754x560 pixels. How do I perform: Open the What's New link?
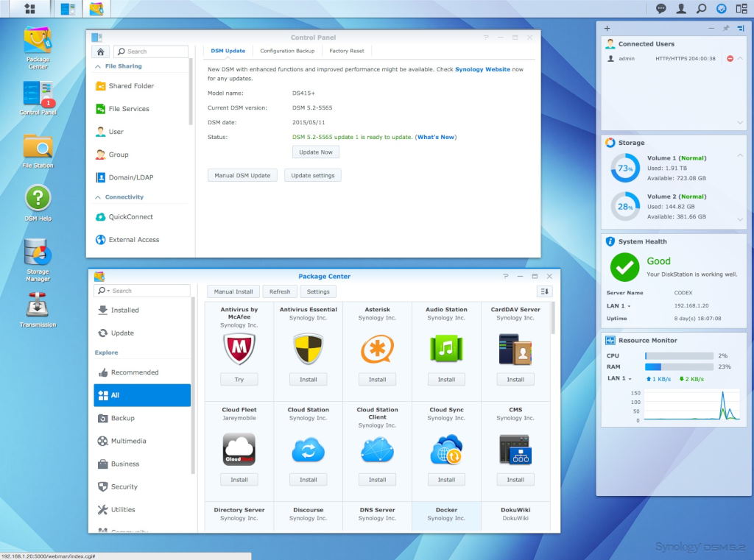click(436, 138)
